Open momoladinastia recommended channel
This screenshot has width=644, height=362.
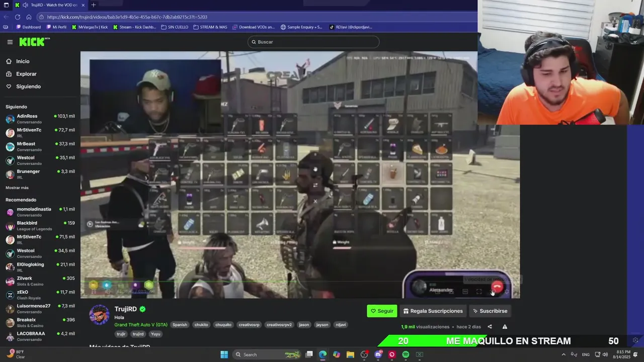40,212
